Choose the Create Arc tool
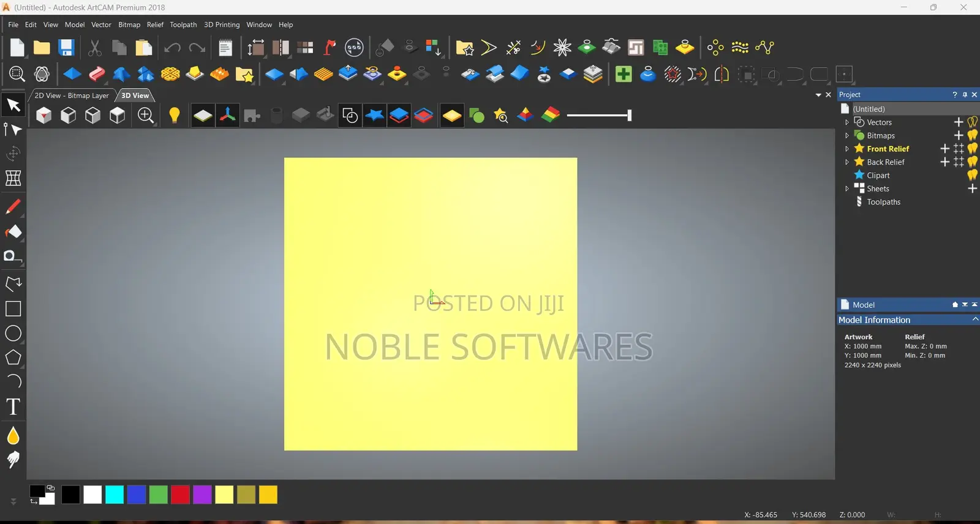The image size is (980, 524). (13, 381)
